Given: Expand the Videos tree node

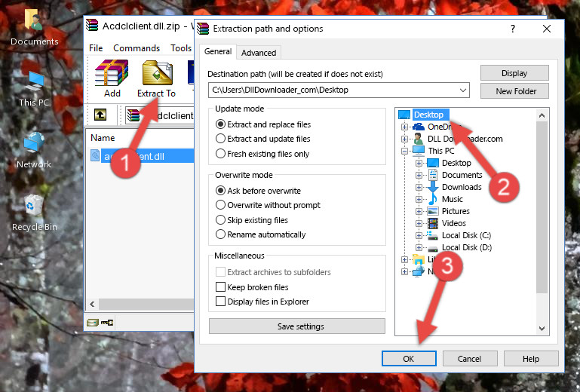Looking at the screenshot, I should pos(419,223).
